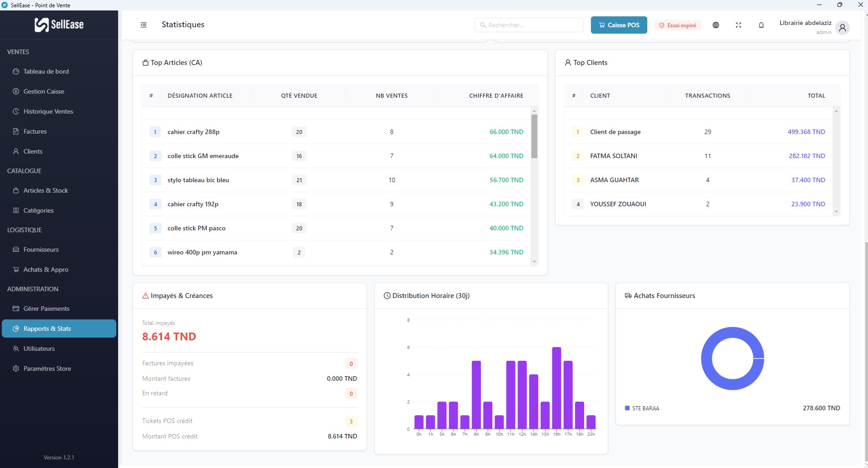Click the 66.000 TND revenue value
This screenshot has width=868, height=468.
pos(506,132)
